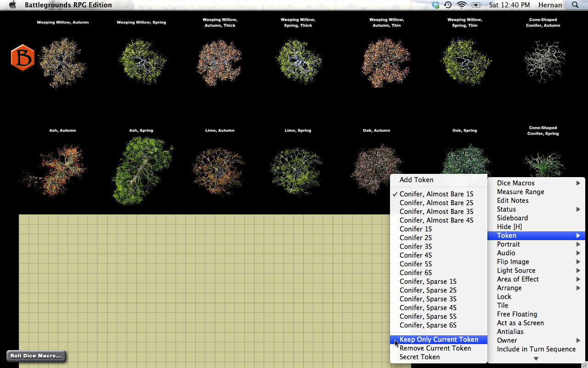Toggle Hide [H] for the token
The height and width of the screenshot is (368, 588).
536,227
